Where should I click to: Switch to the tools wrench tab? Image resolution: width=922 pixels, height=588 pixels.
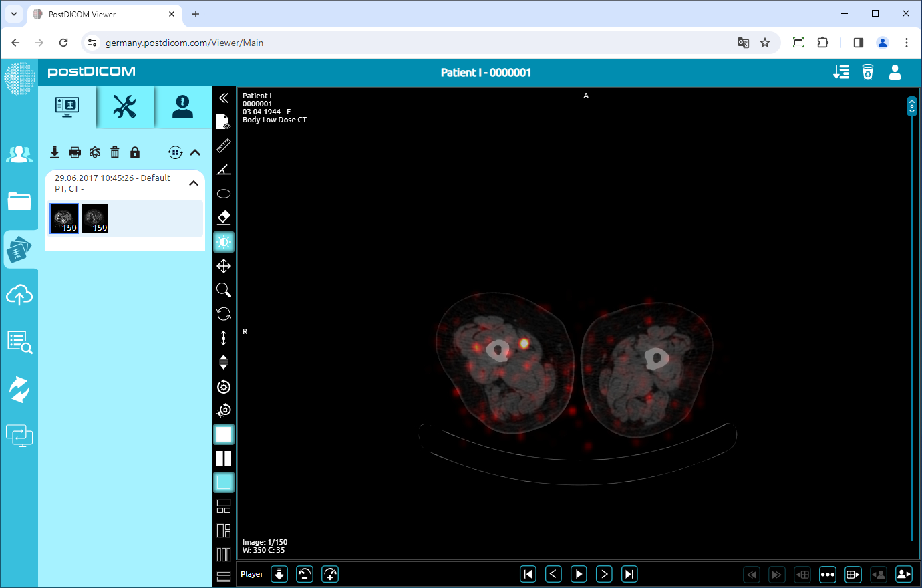(125, 107)
